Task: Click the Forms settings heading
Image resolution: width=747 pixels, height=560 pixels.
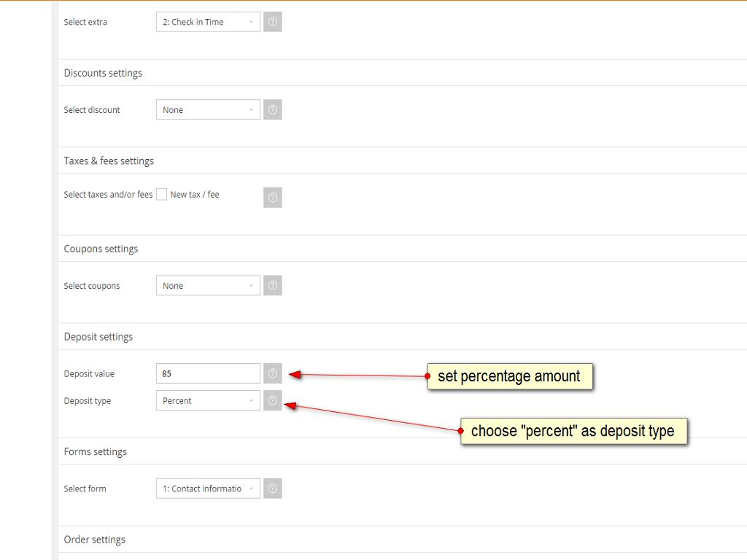Action: [x=96, y=451]
